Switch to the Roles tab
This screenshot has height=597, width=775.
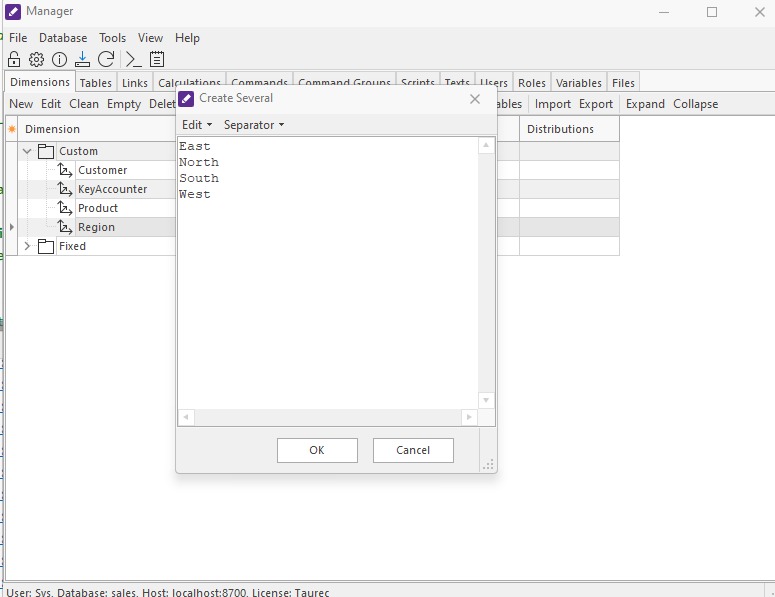pos(532,83)
